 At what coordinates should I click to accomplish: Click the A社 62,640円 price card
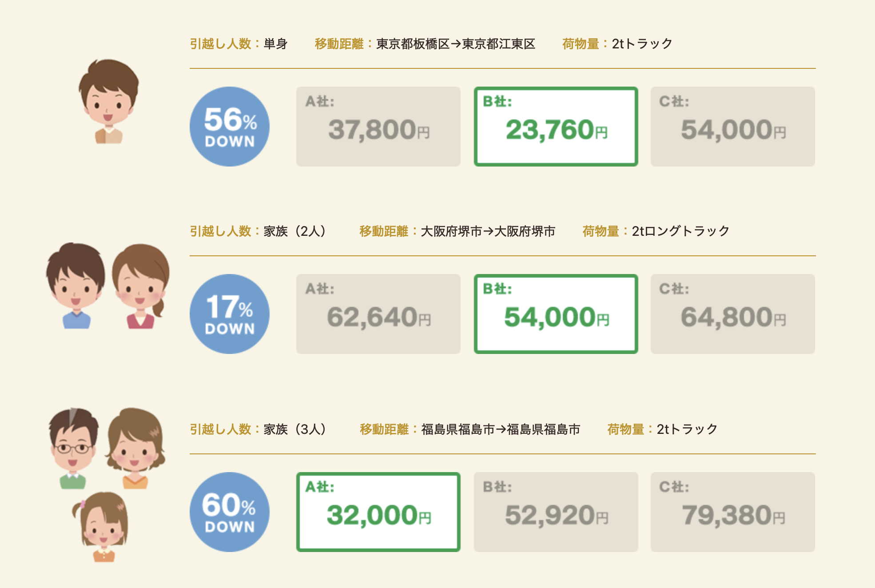tap(378, 314)
